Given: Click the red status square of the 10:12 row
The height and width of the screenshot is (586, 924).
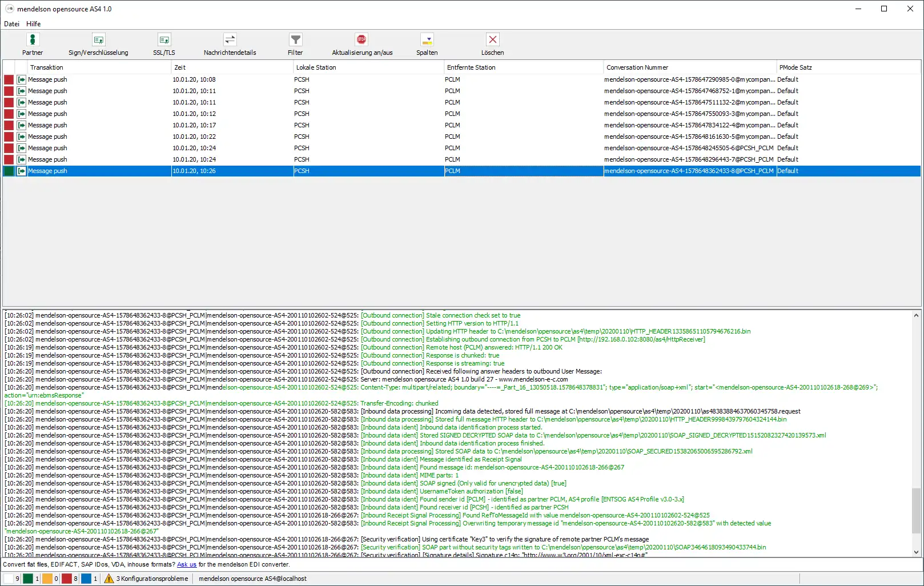Looking at the screenshot, I should 9,114.
